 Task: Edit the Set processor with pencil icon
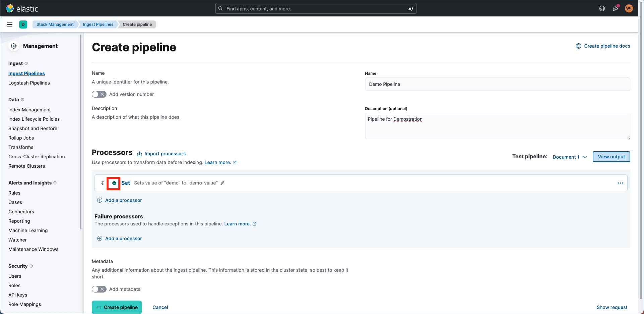click(222, 183)
